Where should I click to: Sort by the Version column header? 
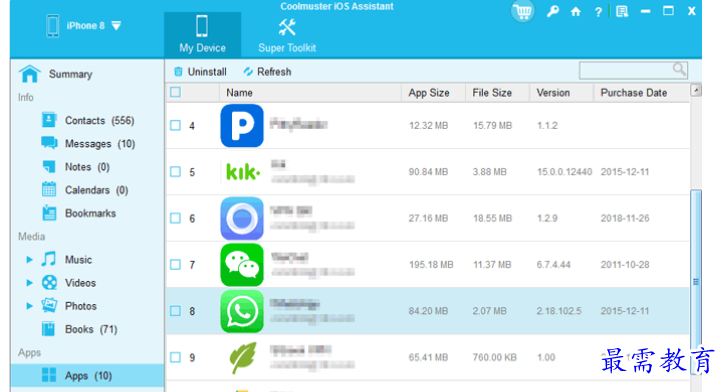point(562,93)
